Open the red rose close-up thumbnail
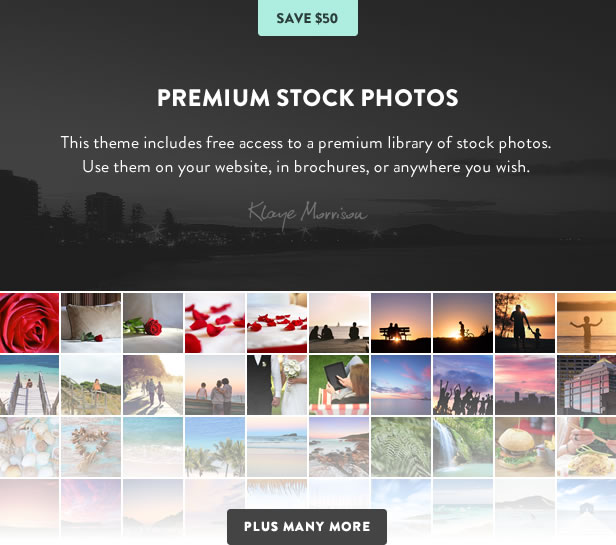The width and height of the screenshot is (616, 545). 29,323
